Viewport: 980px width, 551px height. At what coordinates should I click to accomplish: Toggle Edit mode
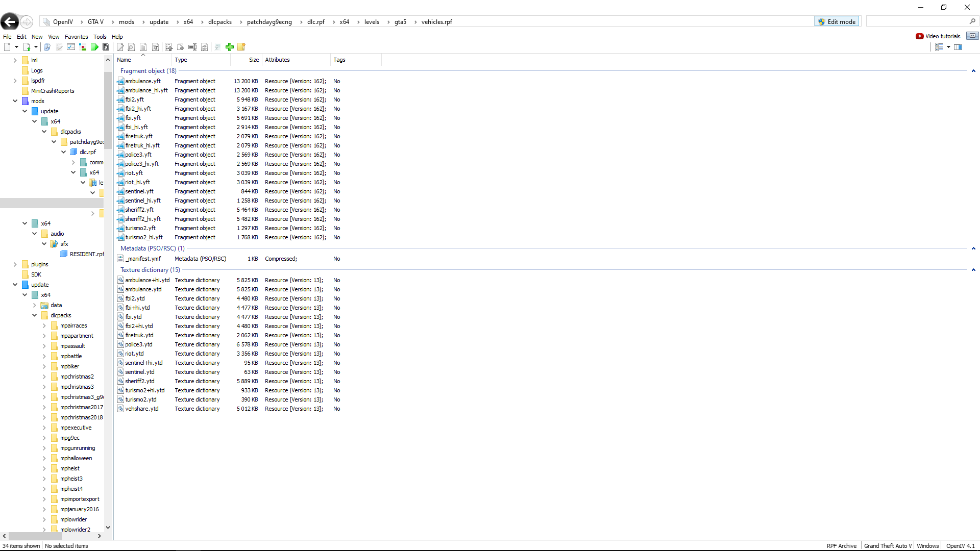click(x=837, y=21)
